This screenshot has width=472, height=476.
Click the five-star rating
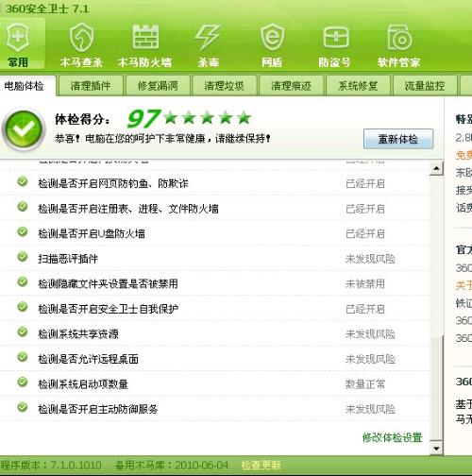pyautogui.click(x=208, y=118)
